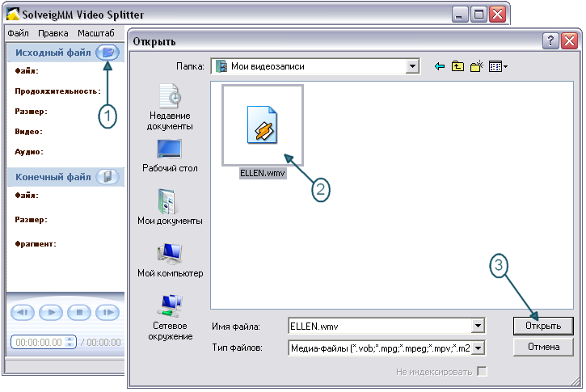Click the open source file folder icon

(108, 53)
